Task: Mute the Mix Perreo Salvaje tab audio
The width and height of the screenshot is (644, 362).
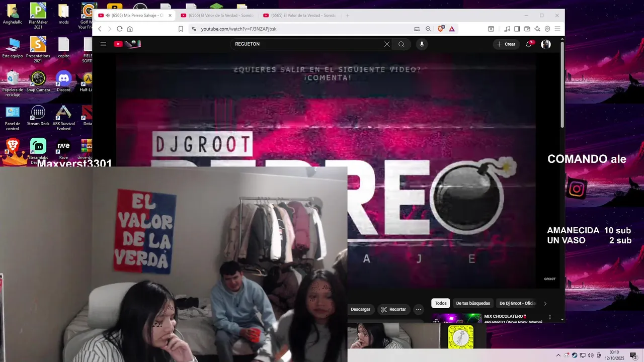Action: click(108, 16)
